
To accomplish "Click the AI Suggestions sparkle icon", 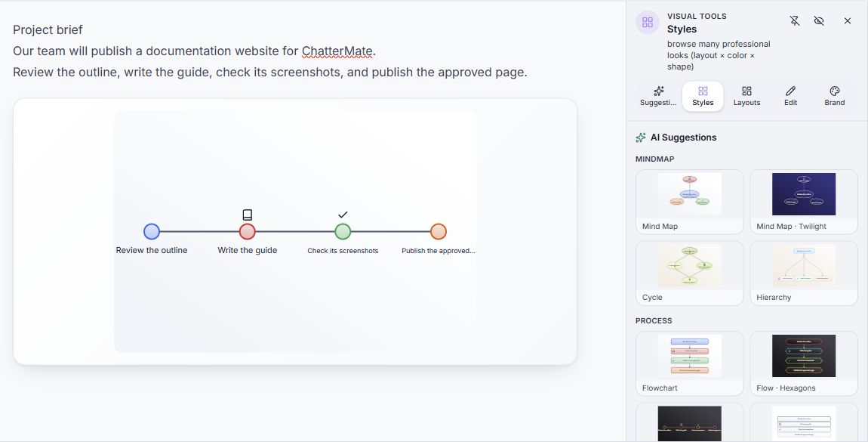I will tap(641, 138).
